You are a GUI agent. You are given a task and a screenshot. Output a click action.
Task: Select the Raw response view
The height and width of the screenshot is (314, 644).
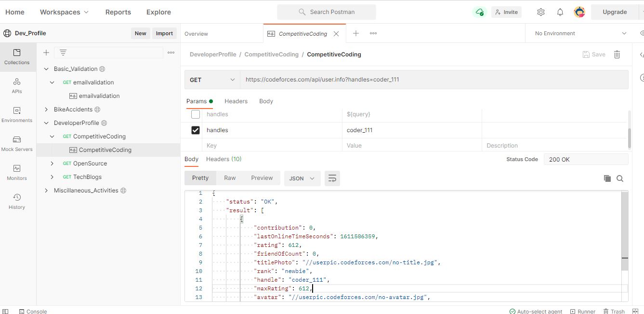click(x=230, y=178)
